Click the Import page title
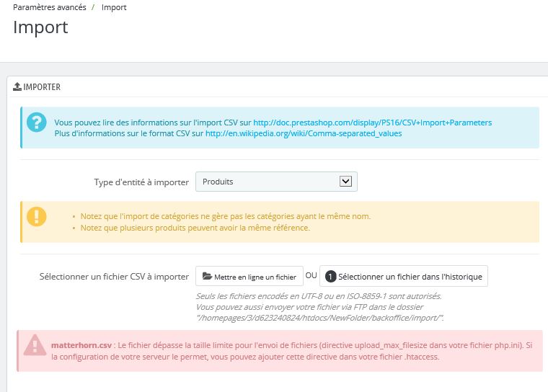 coord(40,27)
